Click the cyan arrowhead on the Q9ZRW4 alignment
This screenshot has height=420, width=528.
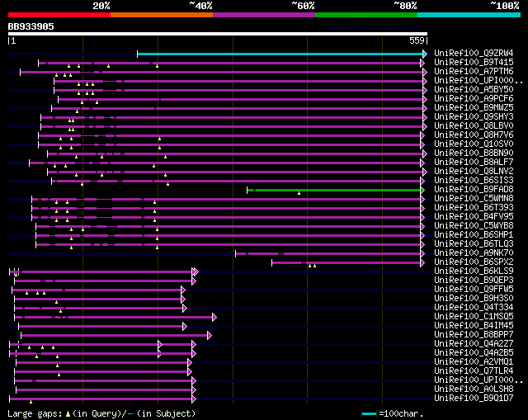click(425, 54)
